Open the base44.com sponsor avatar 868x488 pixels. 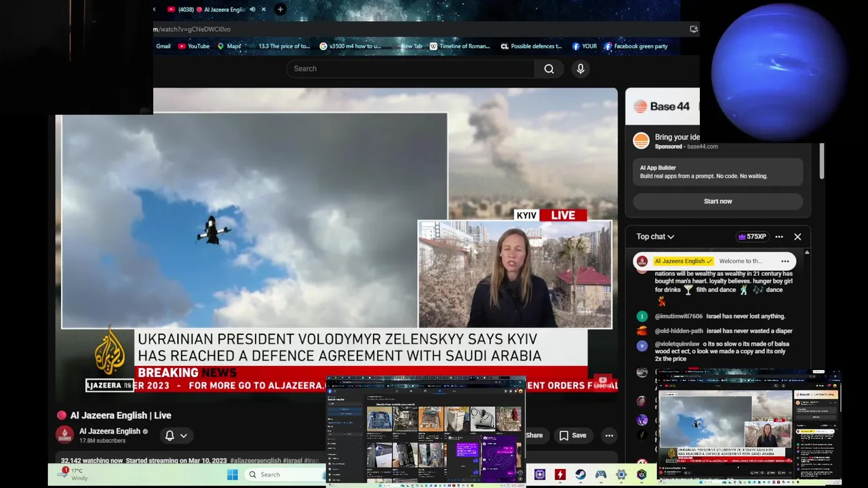pyautogui.click(x=641, y=141)
